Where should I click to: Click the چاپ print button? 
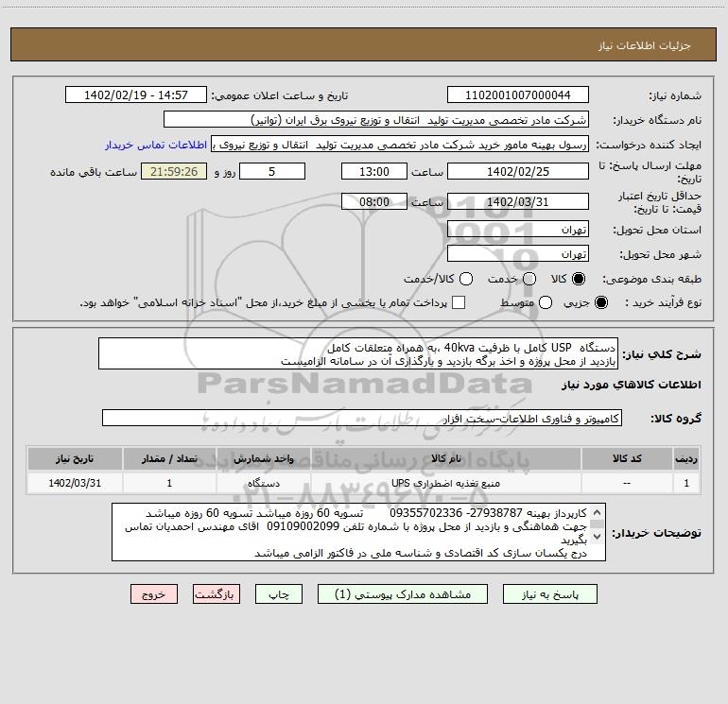tap(279, 594)
